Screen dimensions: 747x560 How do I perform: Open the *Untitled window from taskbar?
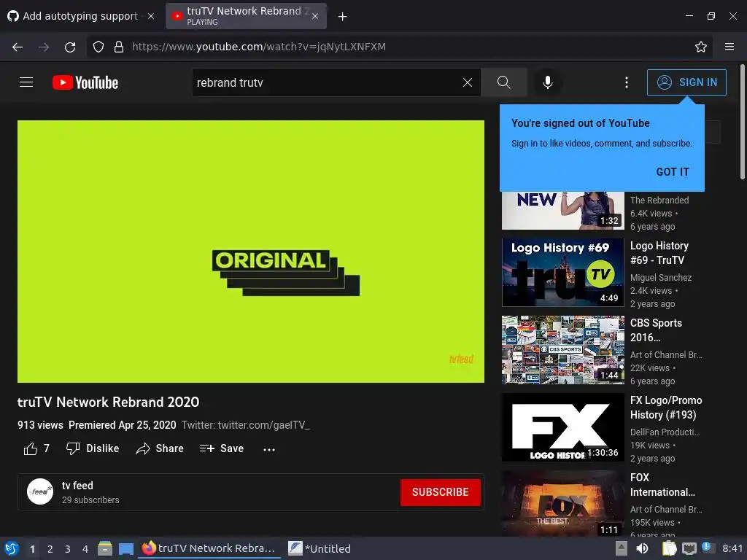pos(320,548)
